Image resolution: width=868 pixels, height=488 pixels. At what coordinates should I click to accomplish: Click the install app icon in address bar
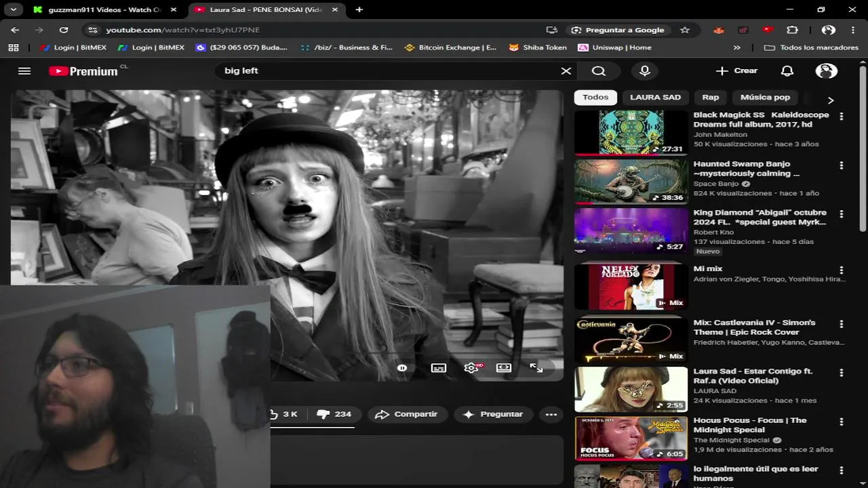click(x=552, y=30)
